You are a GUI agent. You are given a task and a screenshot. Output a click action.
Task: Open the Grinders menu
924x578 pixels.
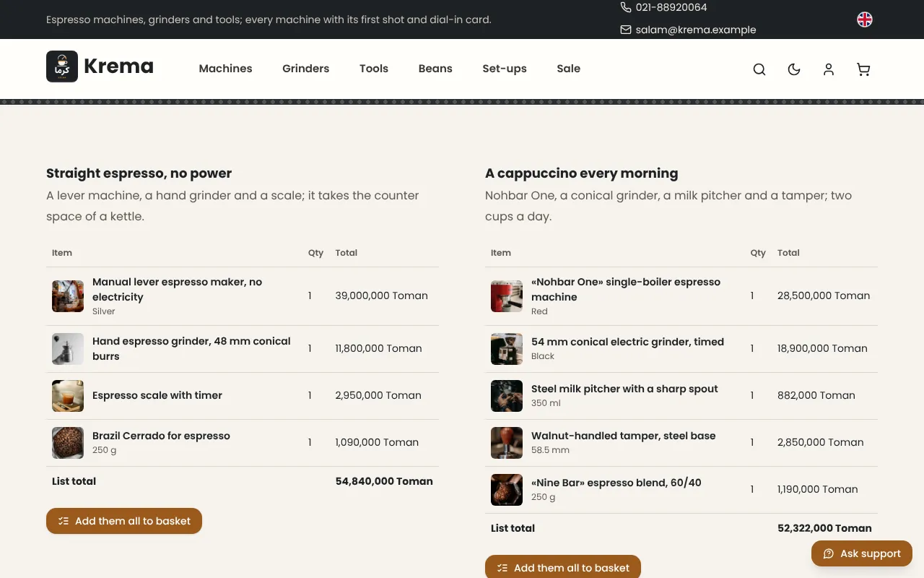[x=306, y=69]
